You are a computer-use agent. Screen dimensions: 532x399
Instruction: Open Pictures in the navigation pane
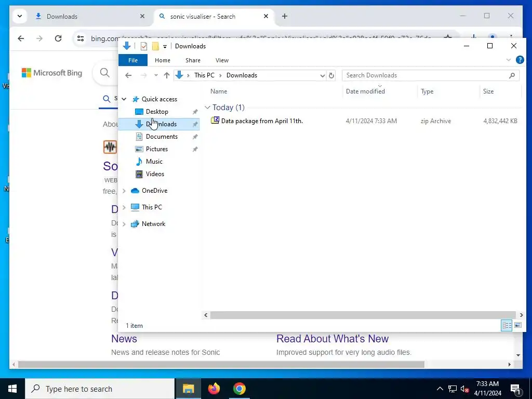(x=157, y=149)
